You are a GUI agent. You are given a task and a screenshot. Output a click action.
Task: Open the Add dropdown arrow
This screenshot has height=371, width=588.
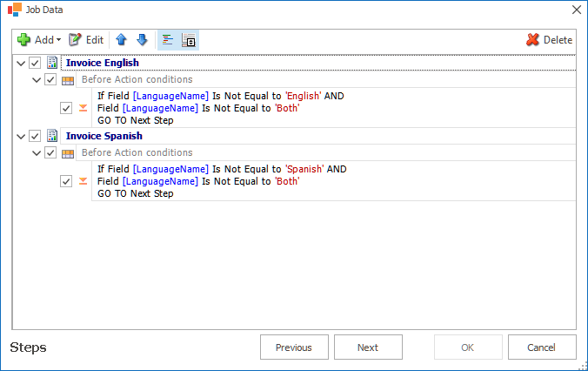click(58, 40)
